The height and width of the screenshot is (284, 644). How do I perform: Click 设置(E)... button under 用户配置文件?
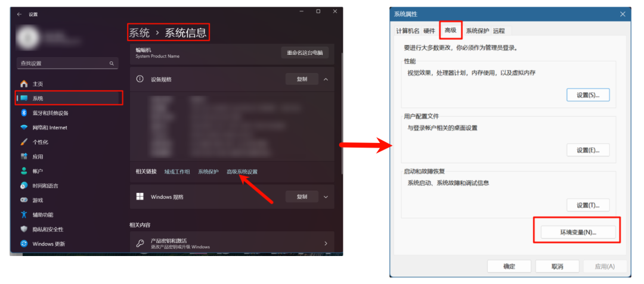pos(588,150)
